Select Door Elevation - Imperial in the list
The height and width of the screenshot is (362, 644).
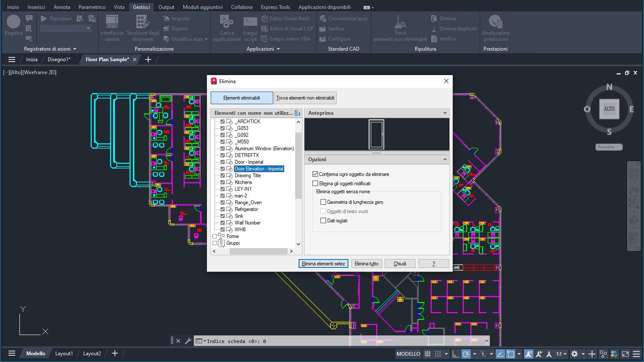pyautogui.click(x=258, y=168)
